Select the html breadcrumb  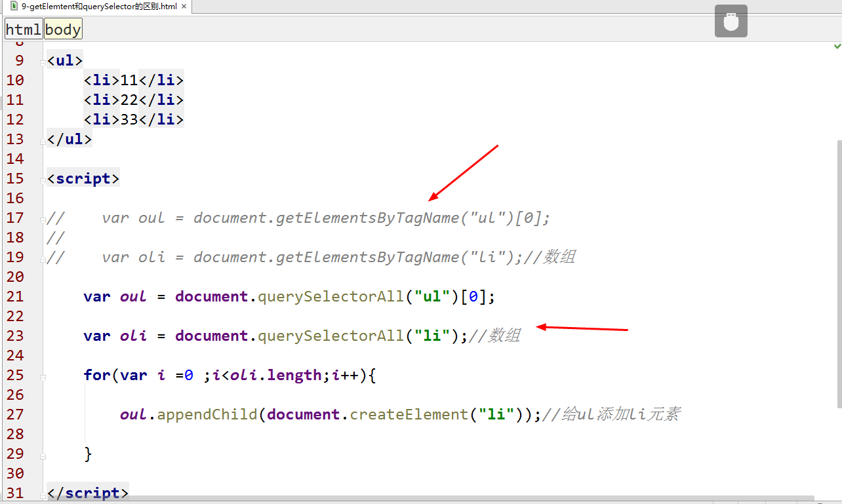coord(23,29)
